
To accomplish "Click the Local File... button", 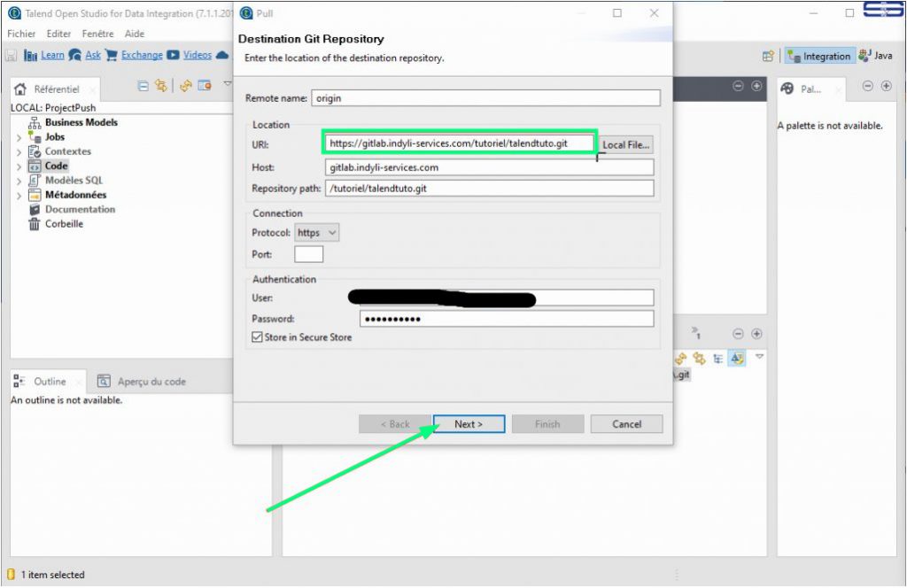I will (625, 145).
